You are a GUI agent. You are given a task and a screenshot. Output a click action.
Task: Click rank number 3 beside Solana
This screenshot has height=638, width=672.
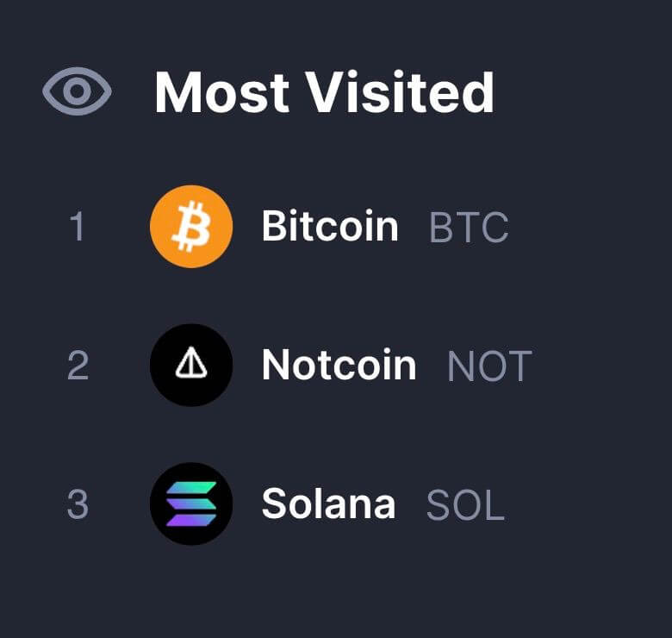click(x=78, y=505)
